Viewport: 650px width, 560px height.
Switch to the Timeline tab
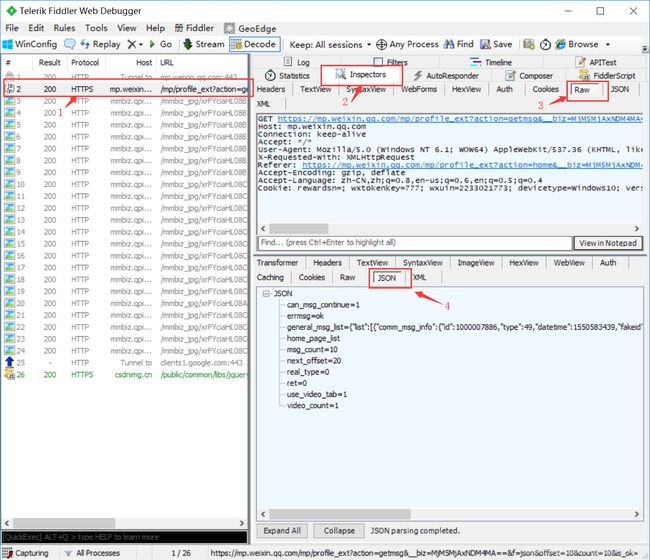coord(491,62)
